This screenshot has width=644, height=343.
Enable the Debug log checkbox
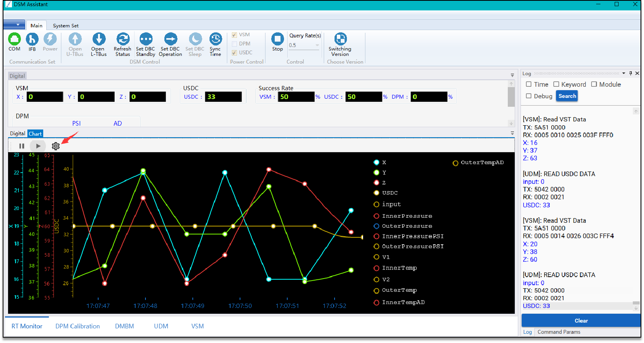pos(529,96)
